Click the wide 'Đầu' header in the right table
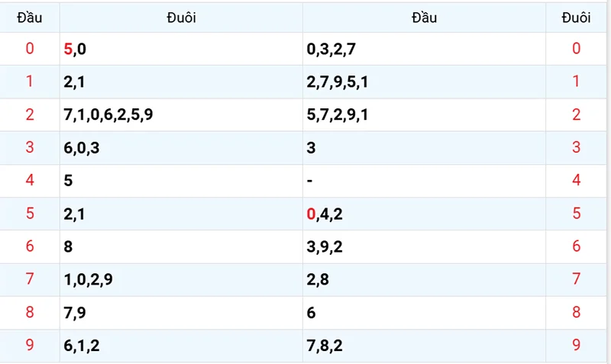 [424, 18]
